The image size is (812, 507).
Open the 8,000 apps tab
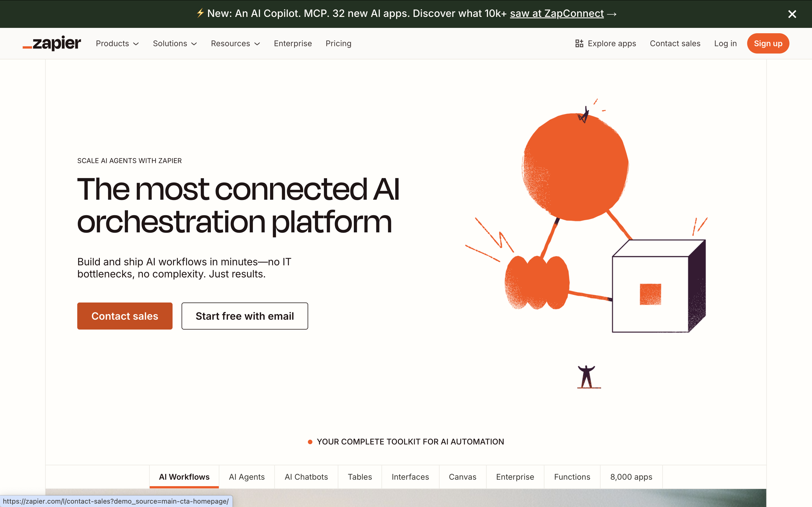coord(631,477)
